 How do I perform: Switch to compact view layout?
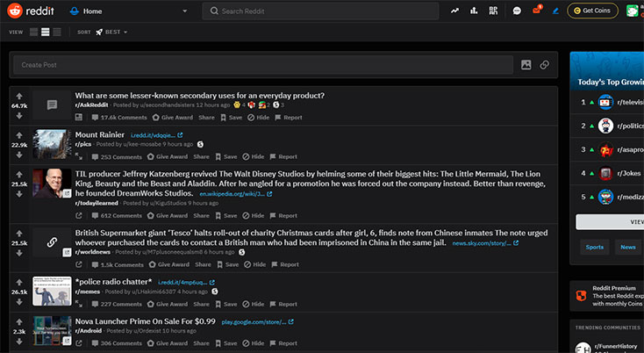57,32
